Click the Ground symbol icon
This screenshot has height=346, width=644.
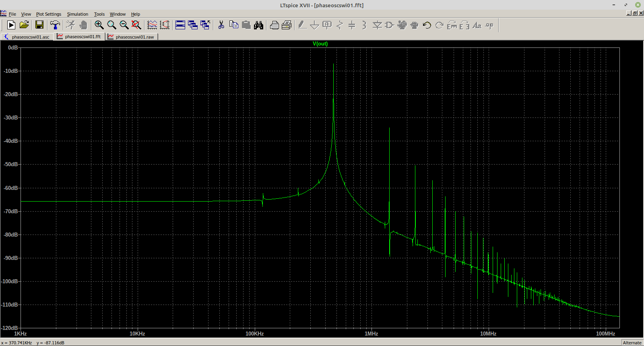tap(315, 25)
